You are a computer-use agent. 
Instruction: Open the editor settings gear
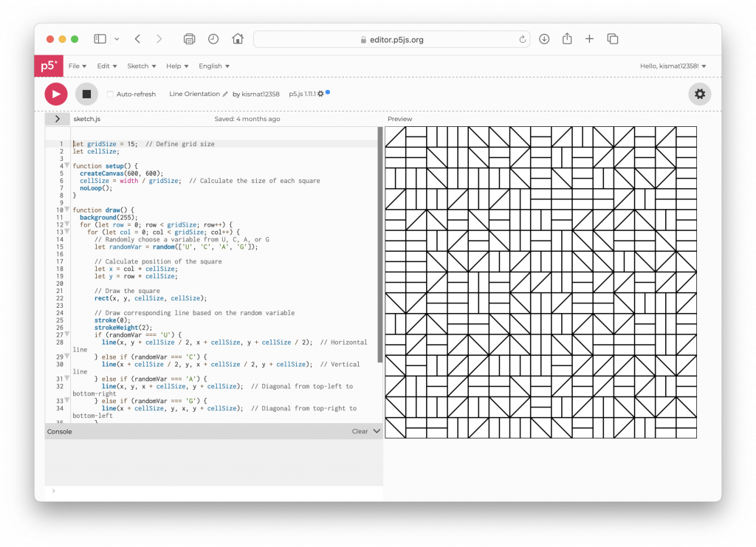tap(700, 94)
